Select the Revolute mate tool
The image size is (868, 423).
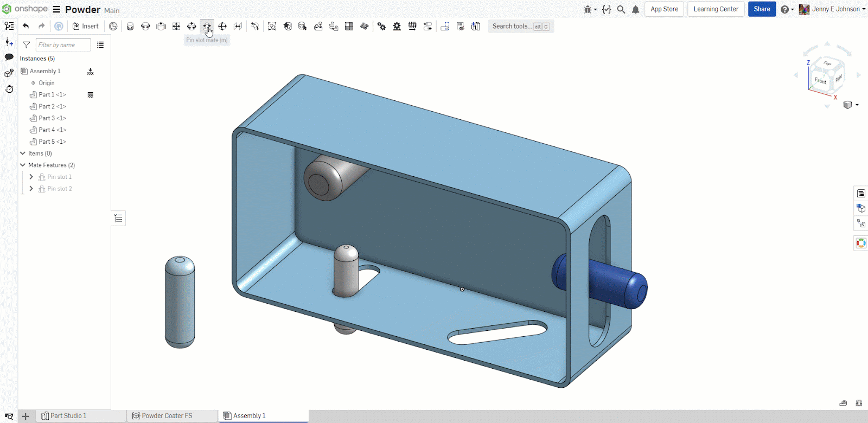145,26
